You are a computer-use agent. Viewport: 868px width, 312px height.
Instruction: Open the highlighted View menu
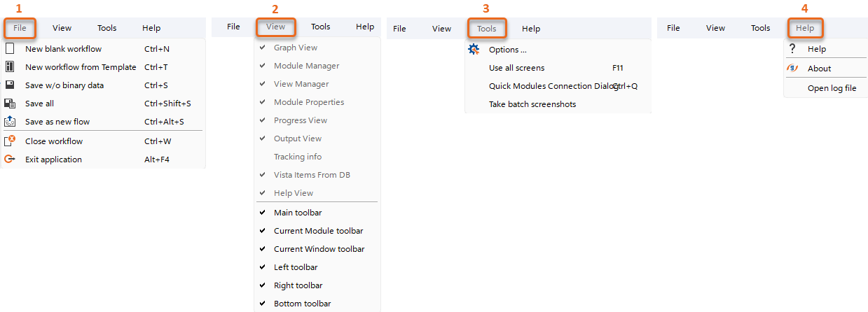click(x=275, y=27)
